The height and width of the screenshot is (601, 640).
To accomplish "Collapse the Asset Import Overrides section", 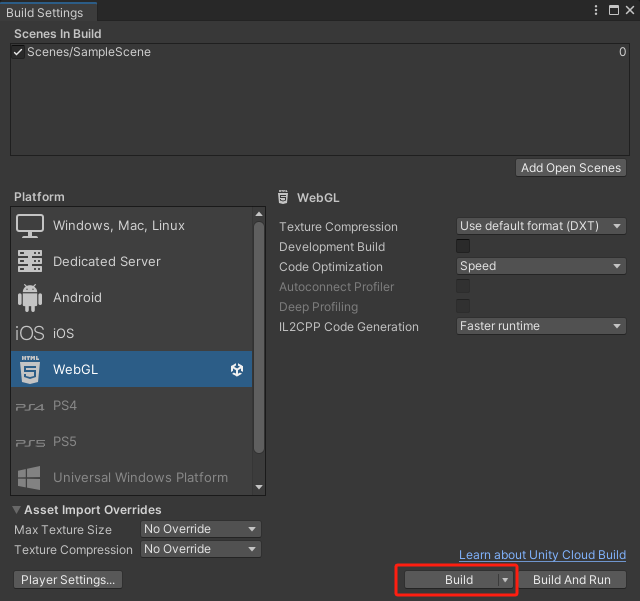I will (17, 510).
